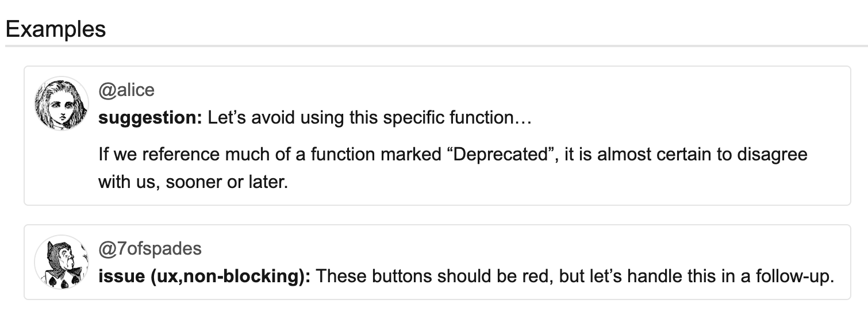Click Alice's avatar image
Image resolution: width=868 pixels, height=315 pixels.
[x=62, y=103]
